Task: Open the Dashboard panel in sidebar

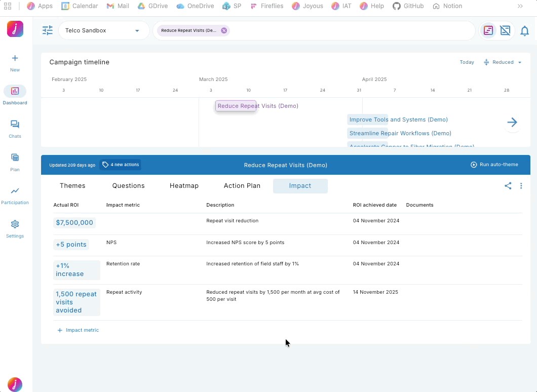Action: tap(15, 96)
